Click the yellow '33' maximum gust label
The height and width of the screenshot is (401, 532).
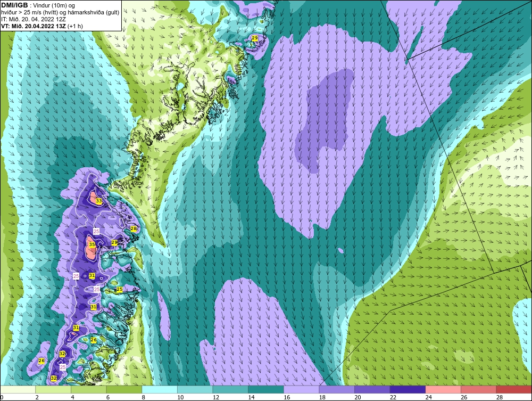click(x=99, y=201)
